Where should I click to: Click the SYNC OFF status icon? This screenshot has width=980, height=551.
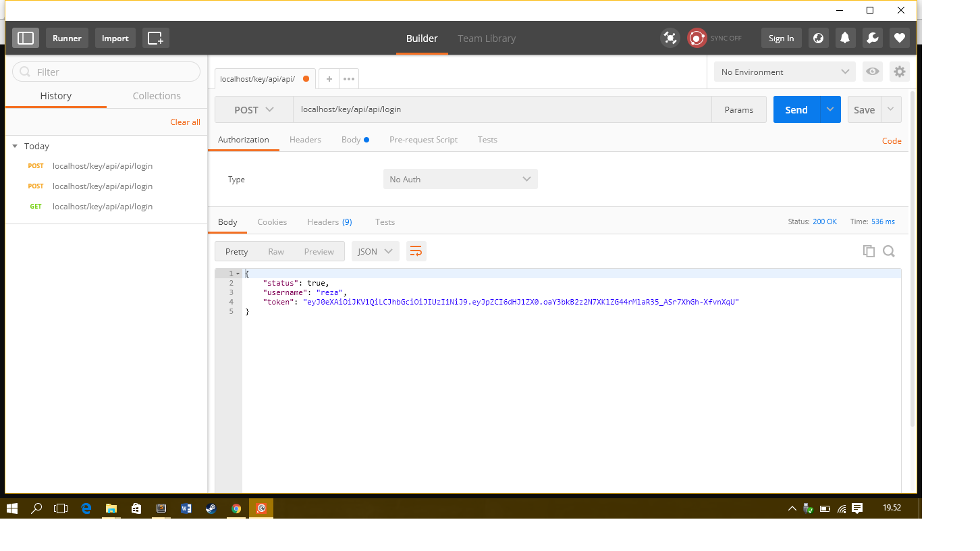697,38
